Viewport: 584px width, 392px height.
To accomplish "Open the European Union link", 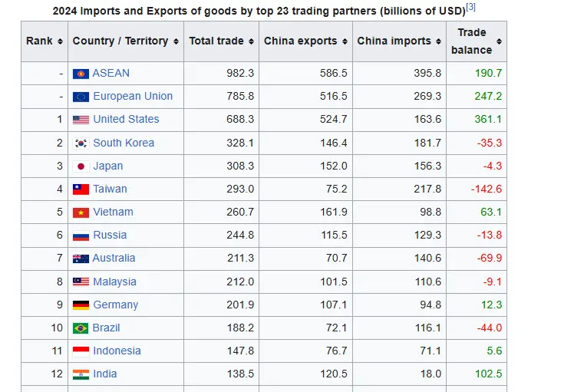I will (133, 96).
